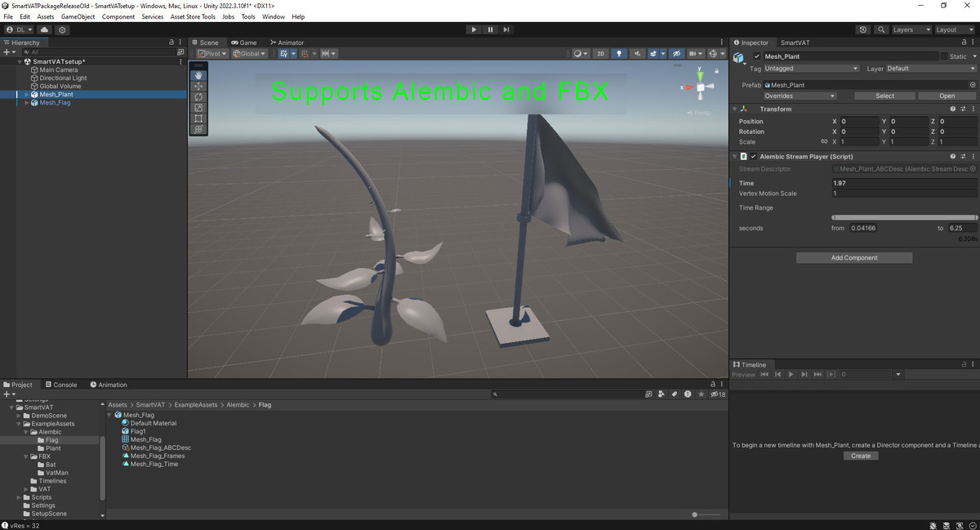The image size is (980, 530).
Task: Open the Layers dropdown in top toolbar
Action: click(910, 29)
